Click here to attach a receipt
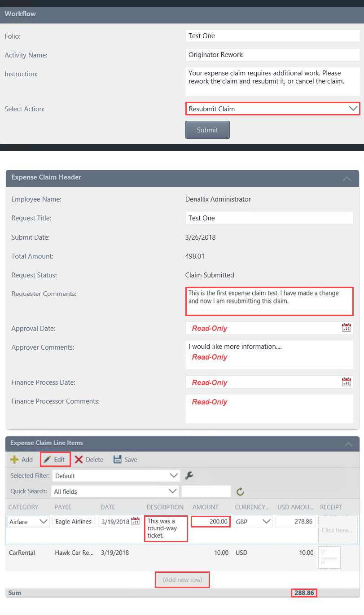This screenshot has height=615, width=364. [337, 530]
